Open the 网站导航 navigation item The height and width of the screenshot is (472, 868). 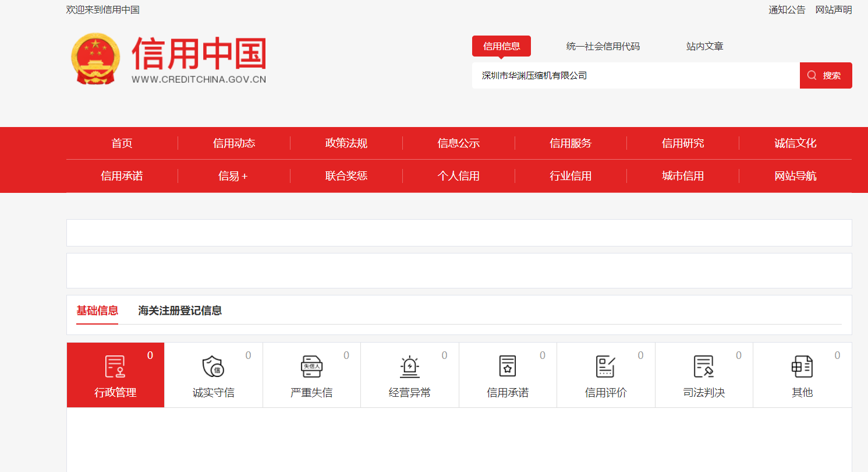coord(795,176)
